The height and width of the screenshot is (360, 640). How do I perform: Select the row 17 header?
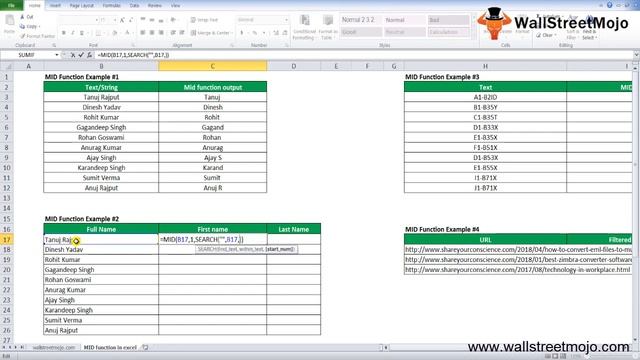click(7, 239)
